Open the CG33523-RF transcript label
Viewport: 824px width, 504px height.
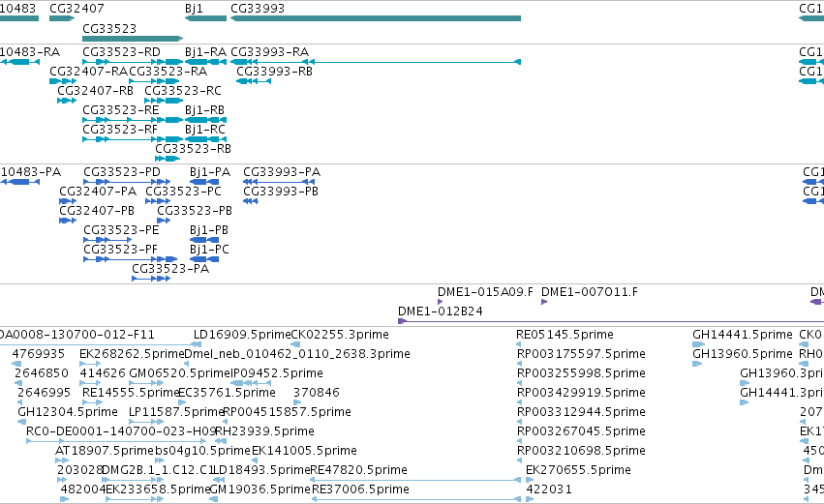click(x=120, y=130)
